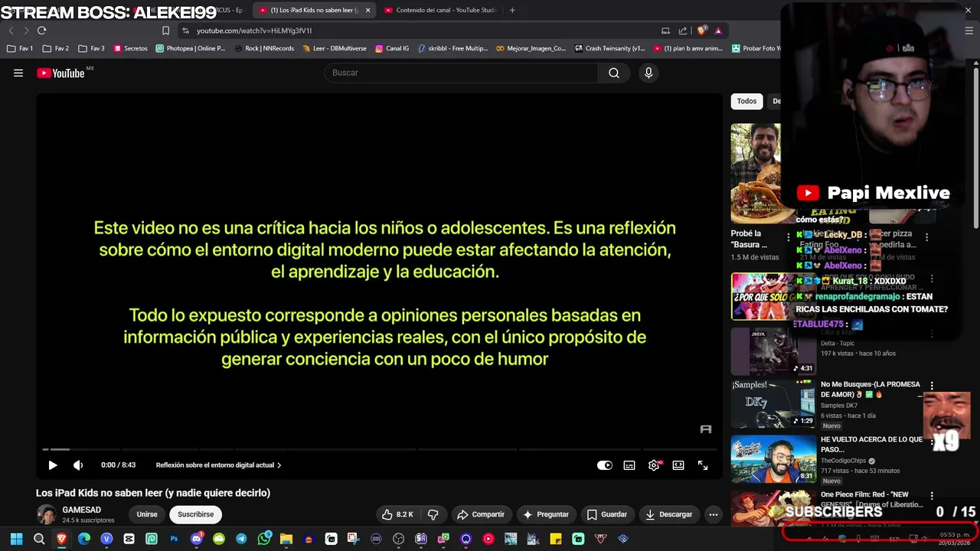The width and height of the screenshot is (980, 551).
Task: Open Windows taskbar search
Action: coord(39,539)
